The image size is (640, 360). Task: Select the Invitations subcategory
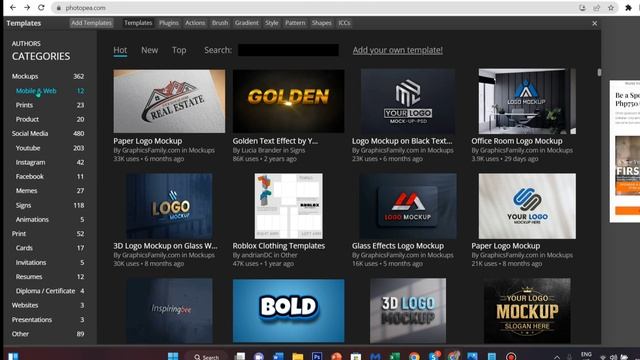click(x=49, y=262)
